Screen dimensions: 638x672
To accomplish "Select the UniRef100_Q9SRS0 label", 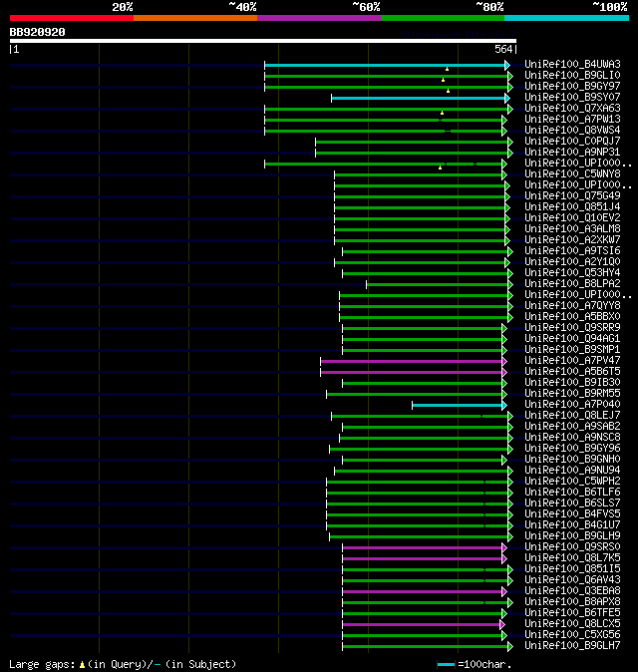I will (572, 546).
